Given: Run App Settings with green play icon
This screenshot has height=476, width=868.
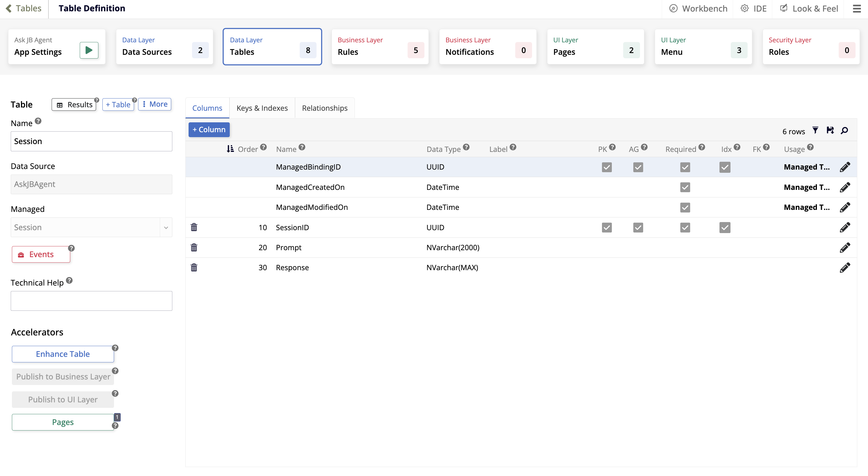Looking at the screenshot, I should tap(88, 50).
